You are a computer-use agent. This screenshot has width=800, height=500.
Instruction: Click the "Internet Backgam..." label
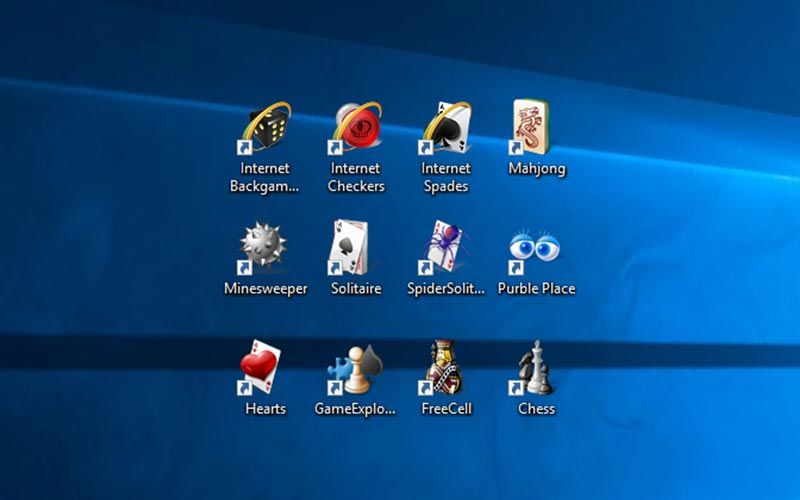265,178
